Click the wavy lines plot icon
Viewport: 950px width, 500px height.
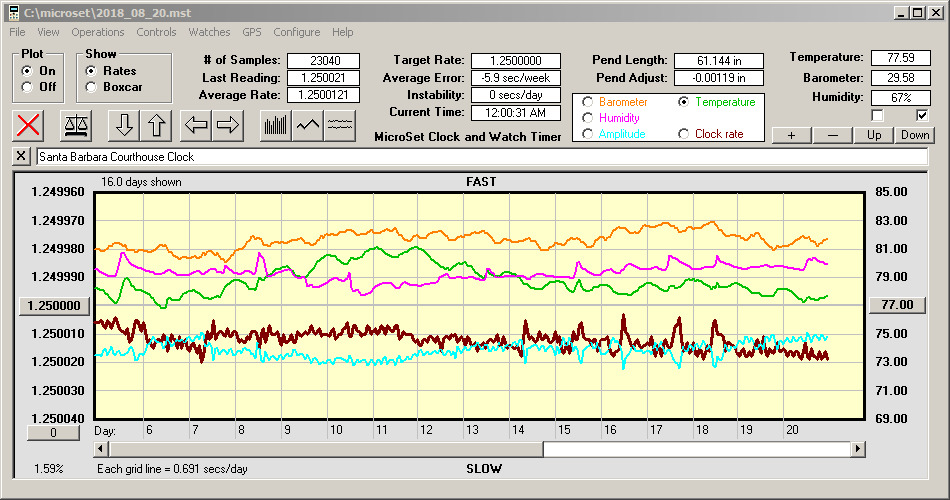pyautogui.click(x=341, y=125)
